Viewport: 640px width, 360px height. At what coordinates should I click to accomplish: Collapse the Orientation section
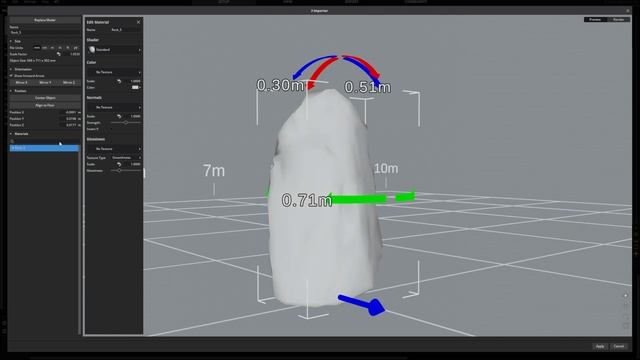tap(11, 69)
